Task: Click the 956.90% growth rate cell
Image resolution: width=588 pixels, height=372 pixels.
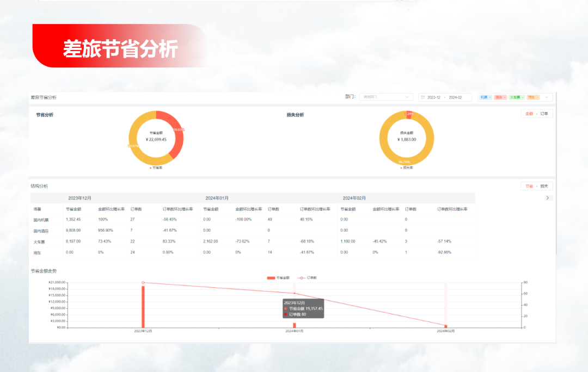Action: click(106, 231)
